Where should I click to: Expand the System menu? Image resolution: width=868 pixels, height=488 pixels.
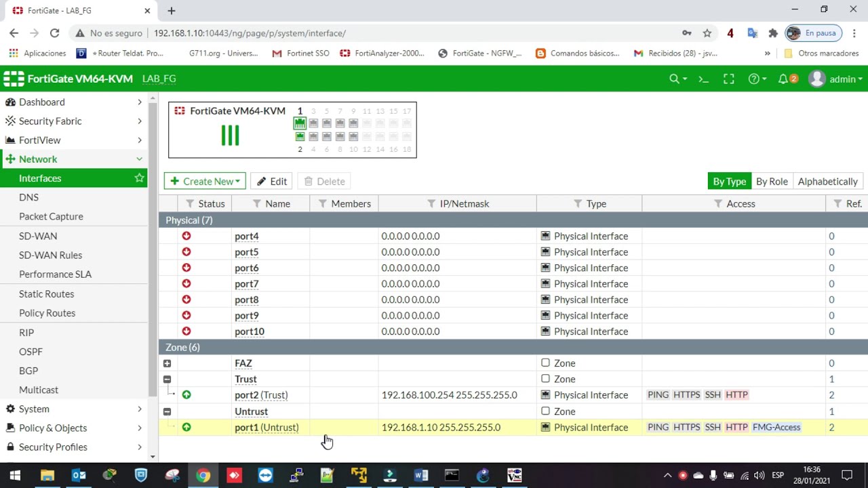point(73,409)
